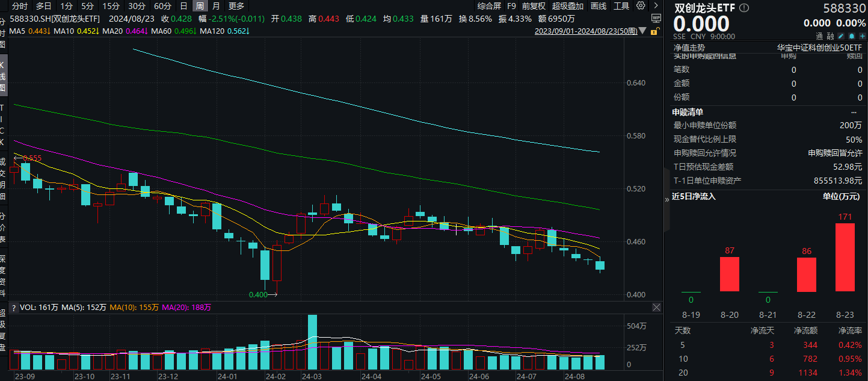Open chart settings gear icon
This screenshot has height=381, width=868.
(641, 6)
